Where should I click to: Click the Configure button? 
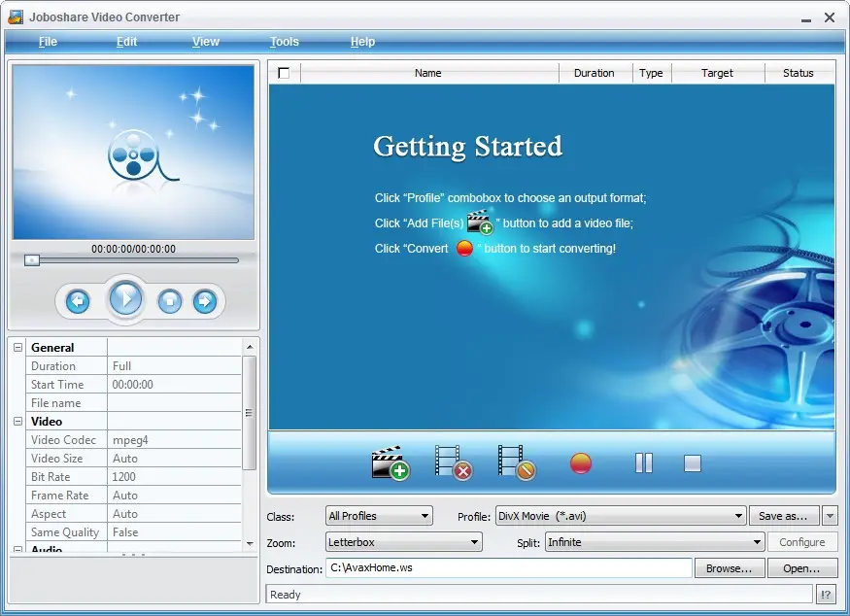[x=802, y=542]
